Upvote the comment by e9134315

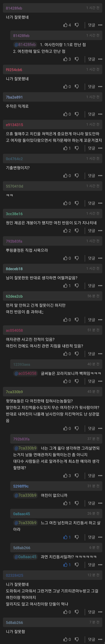coord(66,148)
